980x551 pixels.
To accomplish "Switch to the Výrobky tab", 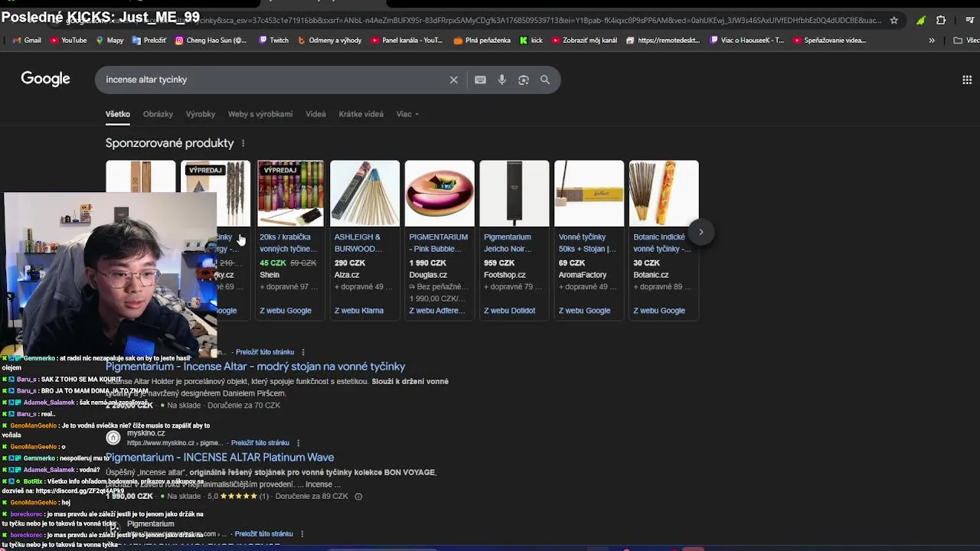I will tap(201, 114).
